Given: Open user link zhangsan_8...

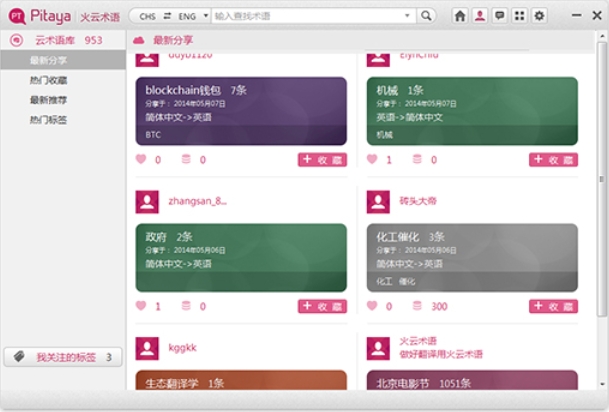Looking at the screenshot, I should tap(197, 201).
